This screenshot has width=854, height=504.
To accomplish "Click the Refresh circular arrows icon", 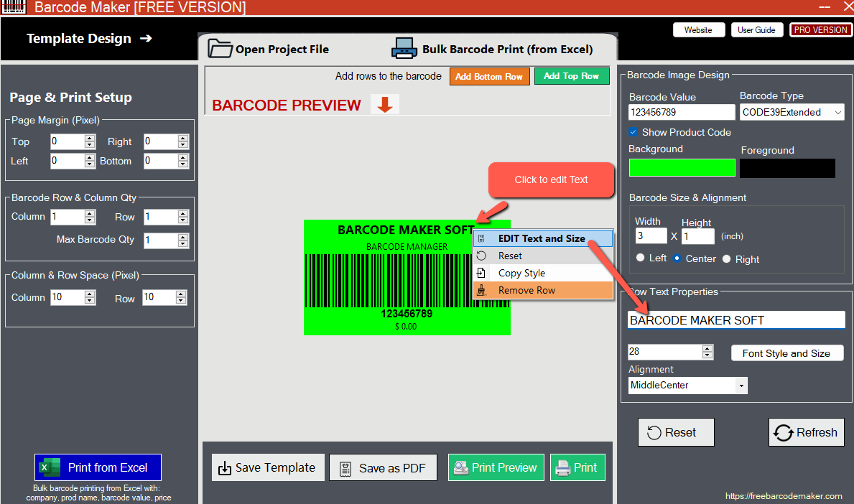I will (x=783, y=433).
